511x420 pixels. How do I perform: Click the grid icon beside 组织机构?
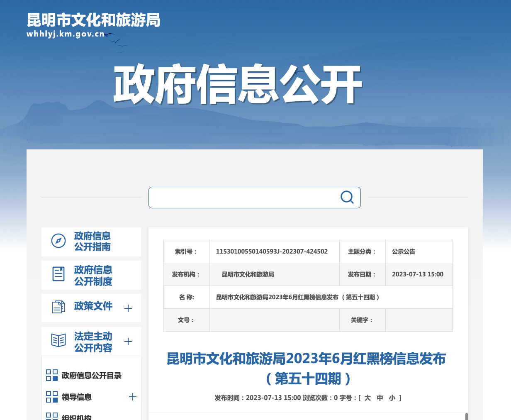(52, 416)
